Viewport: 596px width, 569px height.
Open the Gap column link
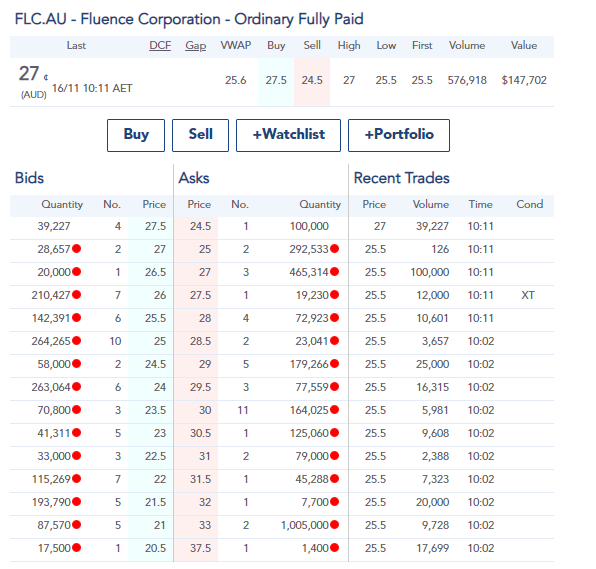click(x=196, y=46)
